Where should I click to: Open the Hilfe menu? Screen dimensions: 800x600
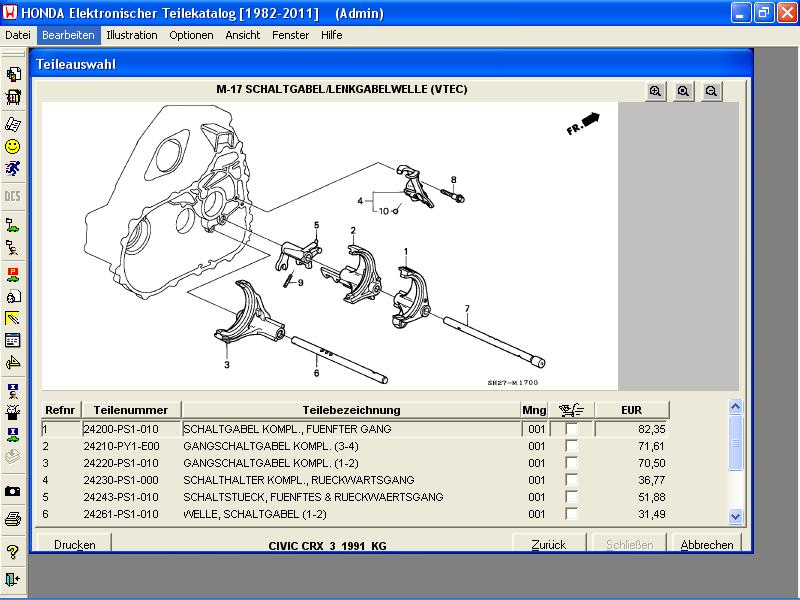tap(332, 35)
